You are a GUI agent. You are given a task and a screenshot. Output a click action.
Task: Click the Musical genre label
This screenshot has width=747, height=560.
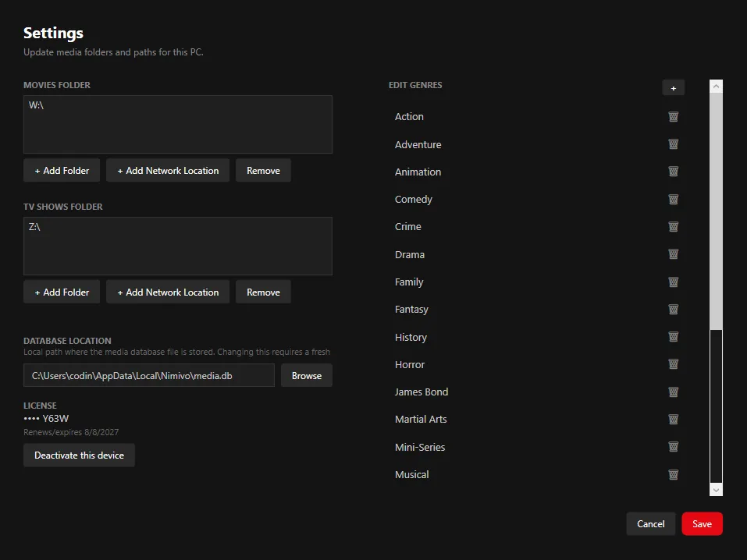(411, 475)
